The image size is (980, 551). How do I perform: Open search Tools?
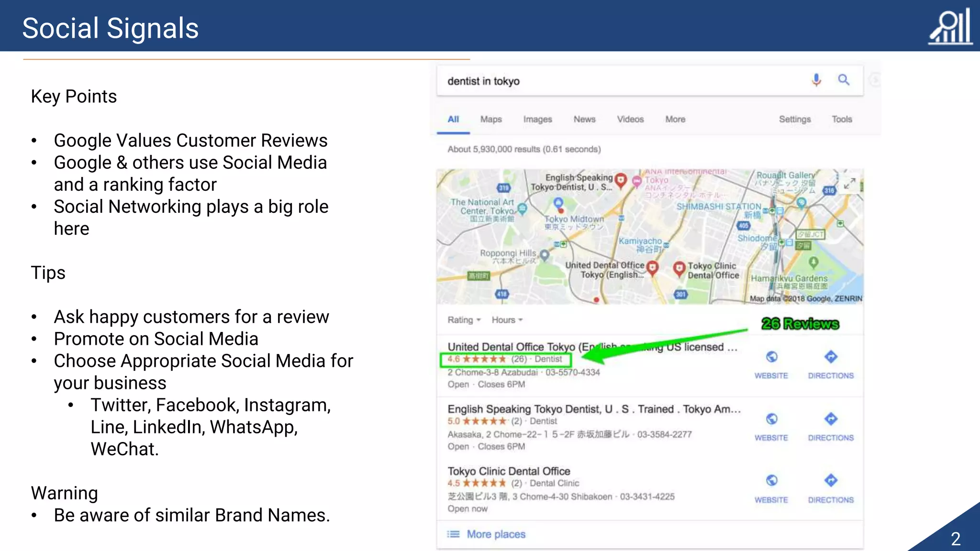click(842, 120)
